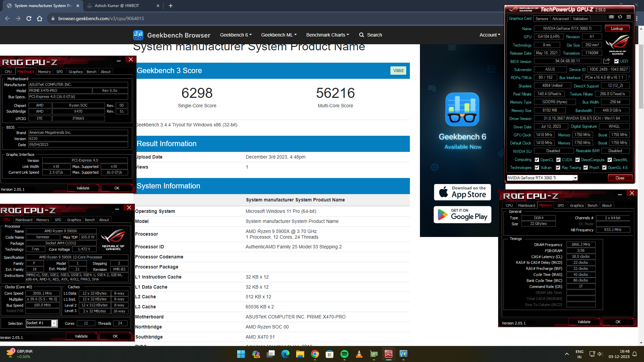Toggle the OpenCL checkbox
Viewport: 644px width, 362px height.
coord(537,160)
